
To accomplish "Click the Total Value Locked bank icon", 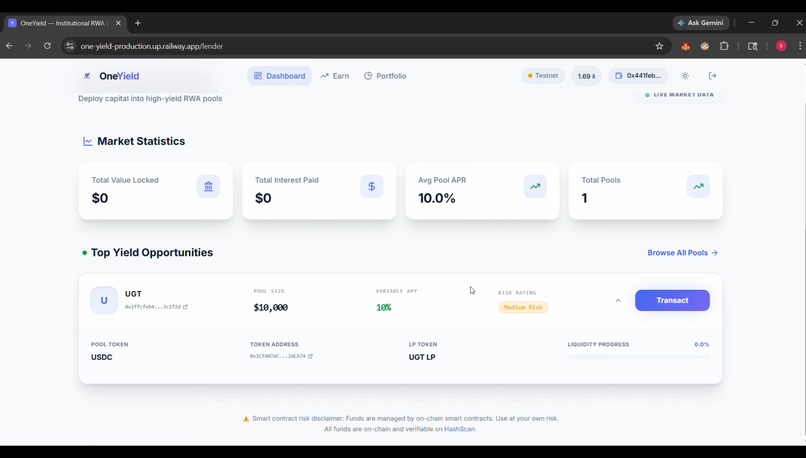I will [x=208, y=186].
